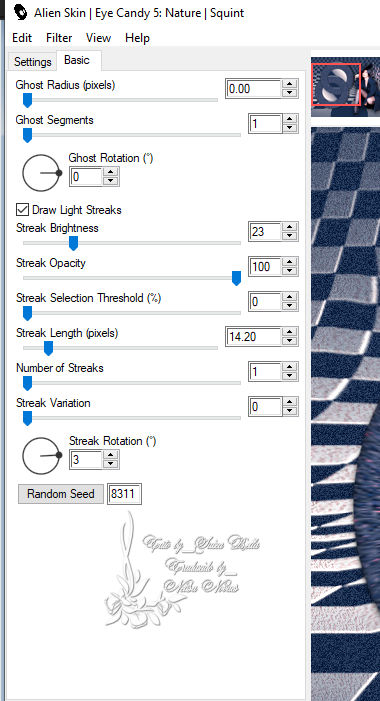Click the Streak Opacity slider handle
Screen dimensions: 380x701
[236, 278]
